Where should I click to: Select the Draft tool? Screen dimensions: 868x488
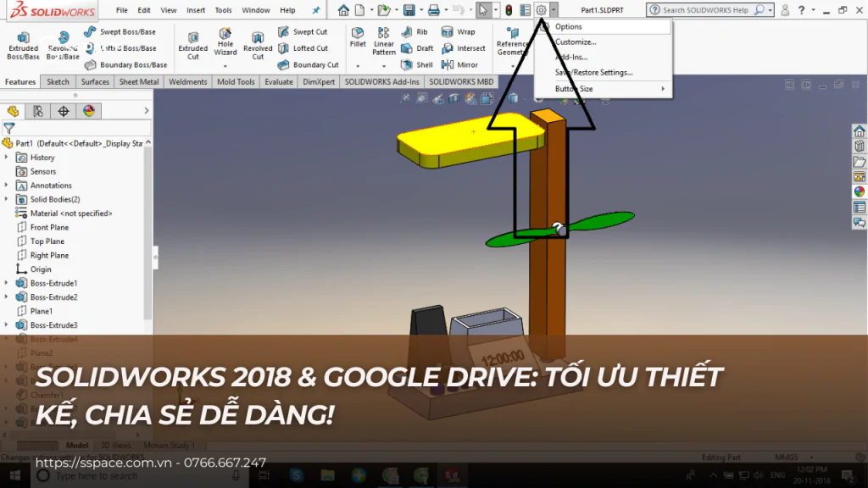(x=417, y=48)
